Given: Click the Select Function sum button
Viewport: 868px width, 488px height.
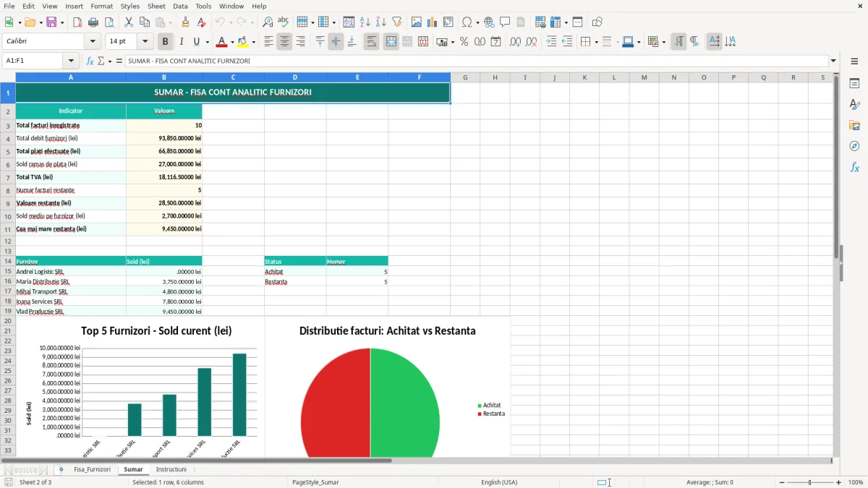Looking at the screenshot, I should coord(101,61).
